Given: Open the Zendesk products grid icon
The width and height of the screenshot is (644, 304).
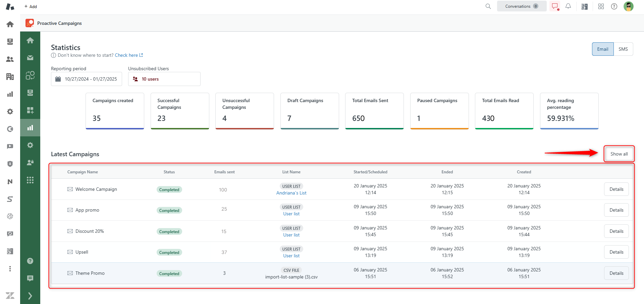Looking at the screenshot, I should pos(601,6).
